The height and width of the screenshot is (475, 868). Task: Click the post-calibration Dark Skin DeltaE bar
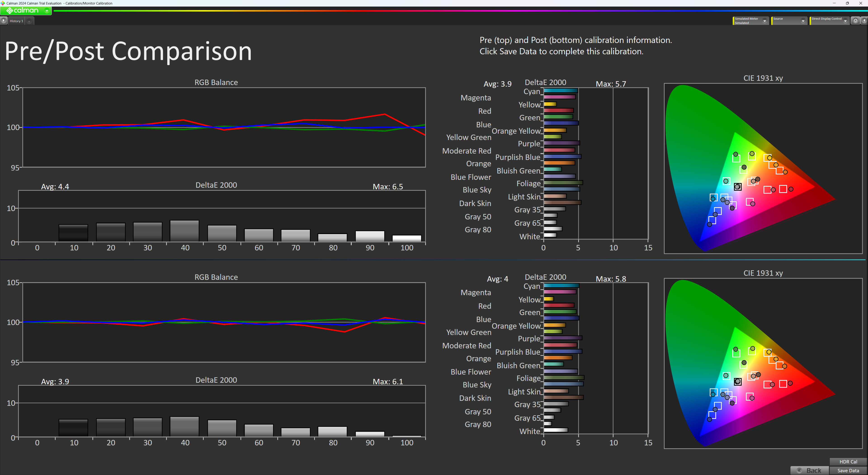tap(563, 397)
